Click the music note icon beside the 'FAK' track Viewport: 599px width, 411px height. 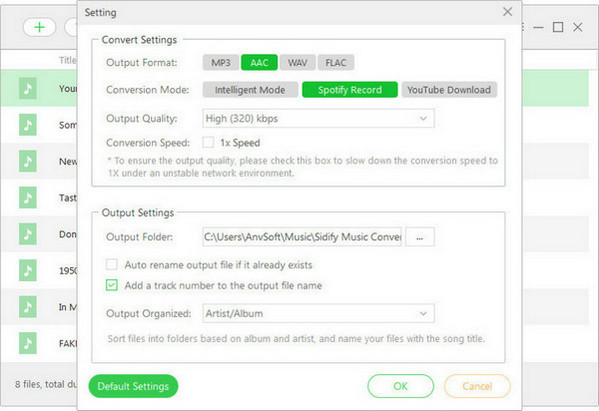point(28,343)
